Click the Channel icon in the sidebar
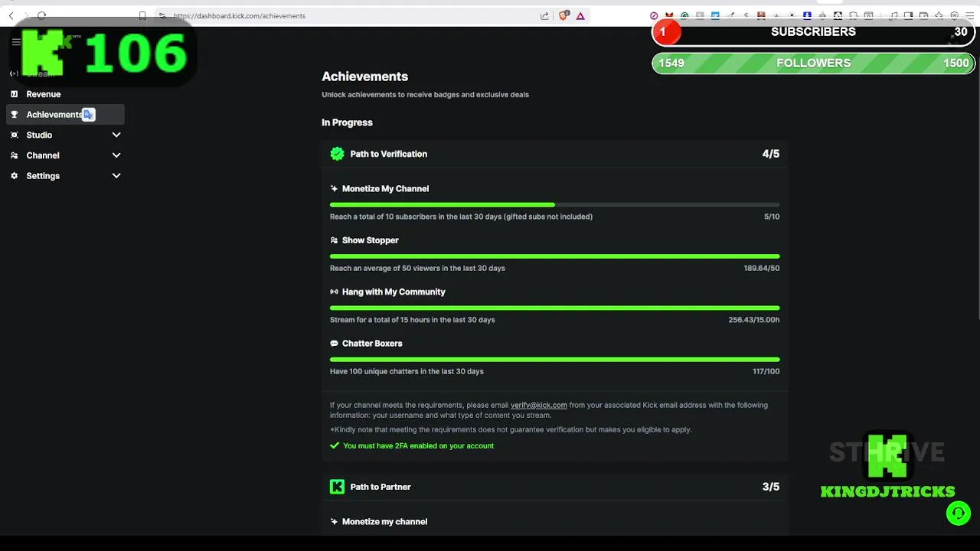This screenshot has width=980, height=551. click(x=14, y=155)
